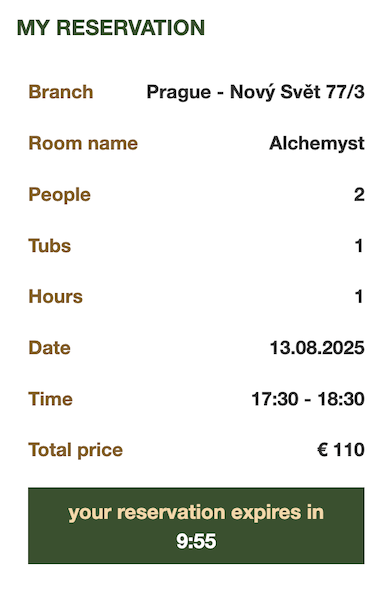Screen dimensions: 392x600
Task: Click the Tubs count value
Action: point(359,246)
